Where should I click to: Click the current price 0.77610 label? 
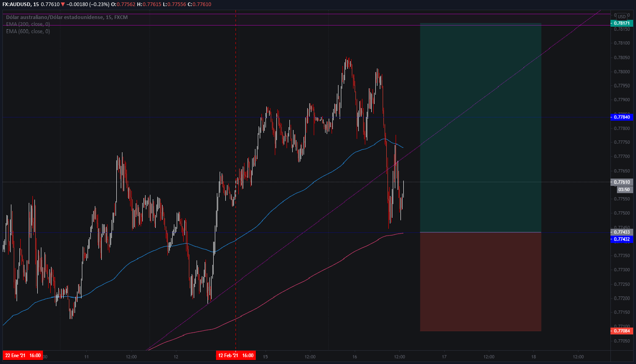point(622,182)
